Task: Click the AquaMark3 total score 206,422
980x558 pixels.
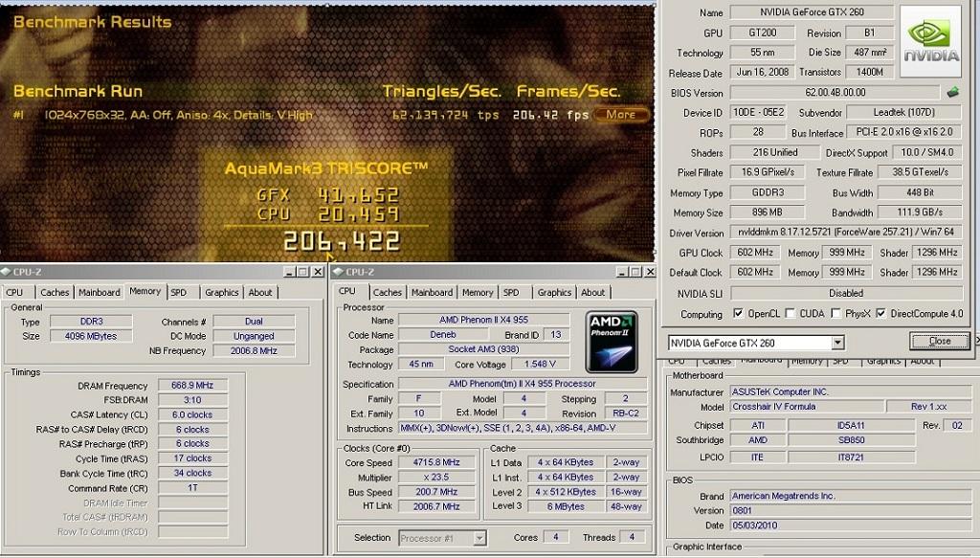Action: point(342,241)
